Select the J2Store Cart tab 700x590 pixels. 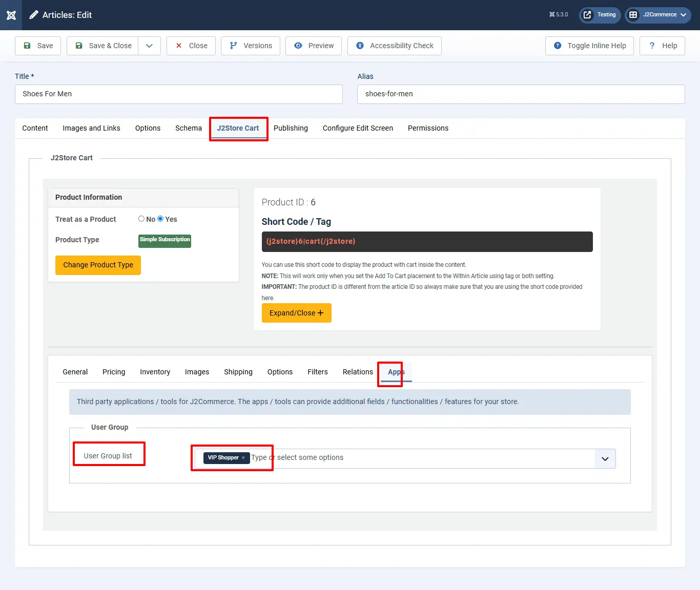(238, 128)
